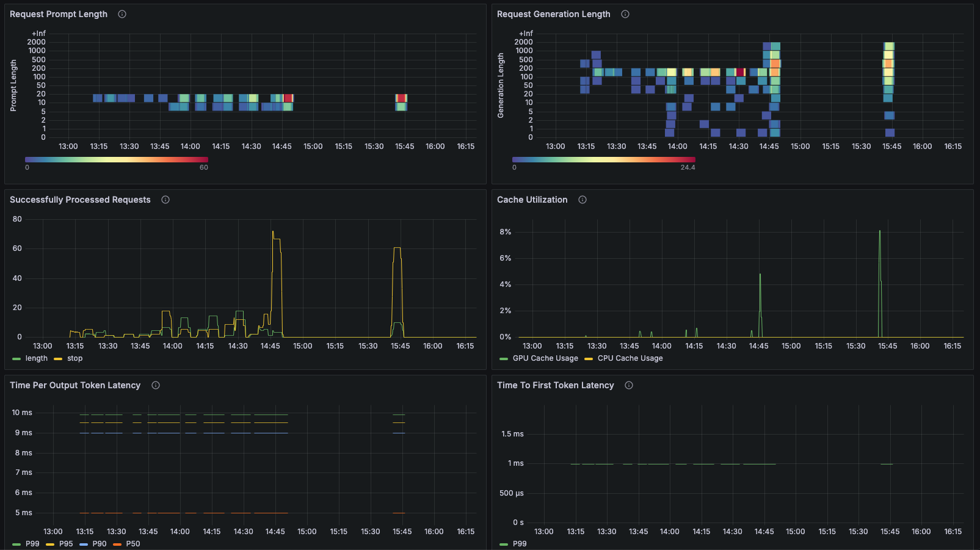Open info icon next to Request Generation Length
The width and height of the screenshot is (980, 550).
click(625, 14)
